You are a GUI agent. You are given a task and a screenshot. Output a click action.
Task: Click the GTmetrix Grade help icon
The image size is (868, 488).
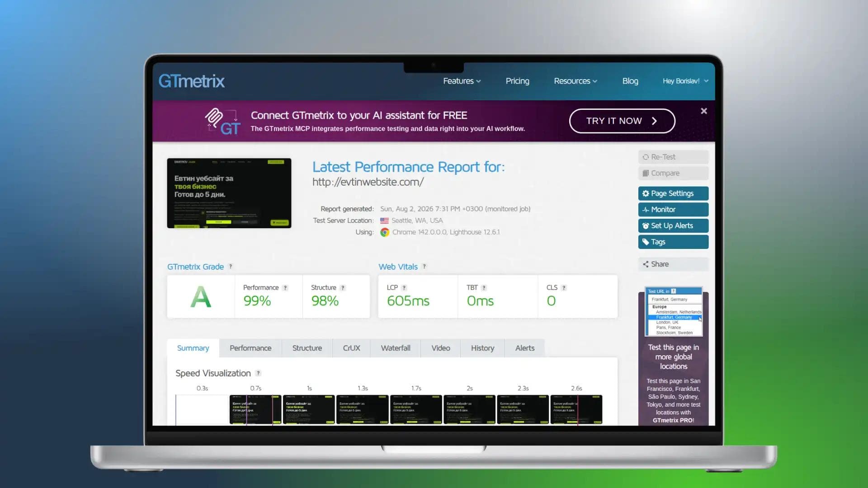pos(231,267)
